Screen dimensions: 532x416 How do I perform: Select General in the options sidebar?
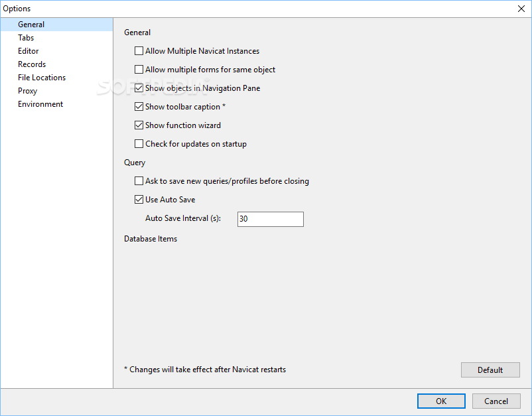tap(31, 25)
